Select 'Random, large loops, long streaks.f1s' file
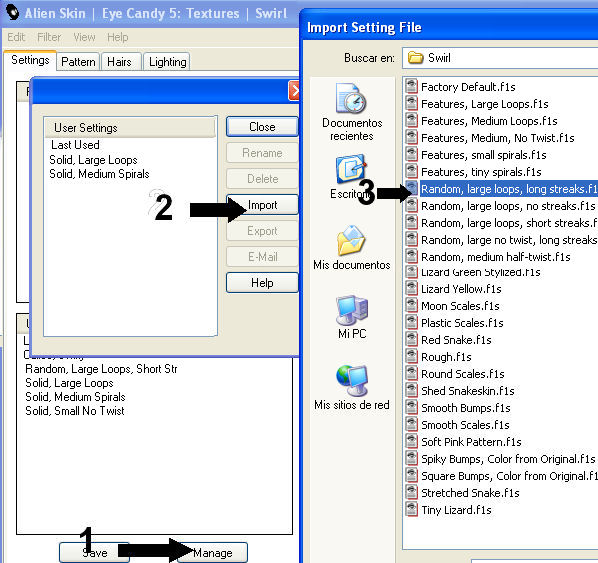598x563 pixels. point(509,188)
